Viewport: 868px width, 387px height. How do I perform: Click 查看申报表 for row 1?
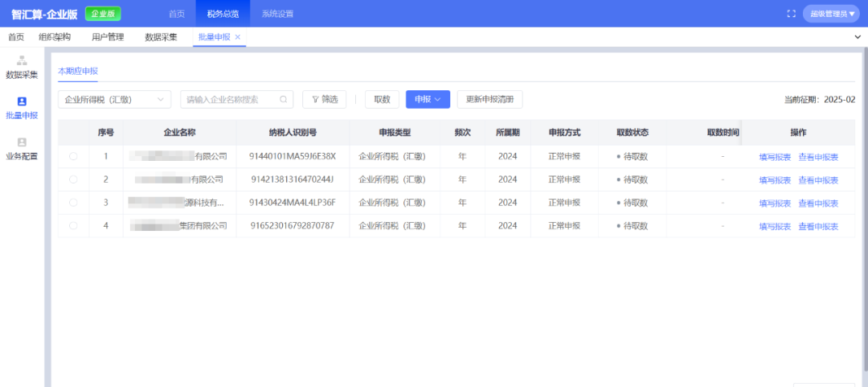tap(818, 157)
